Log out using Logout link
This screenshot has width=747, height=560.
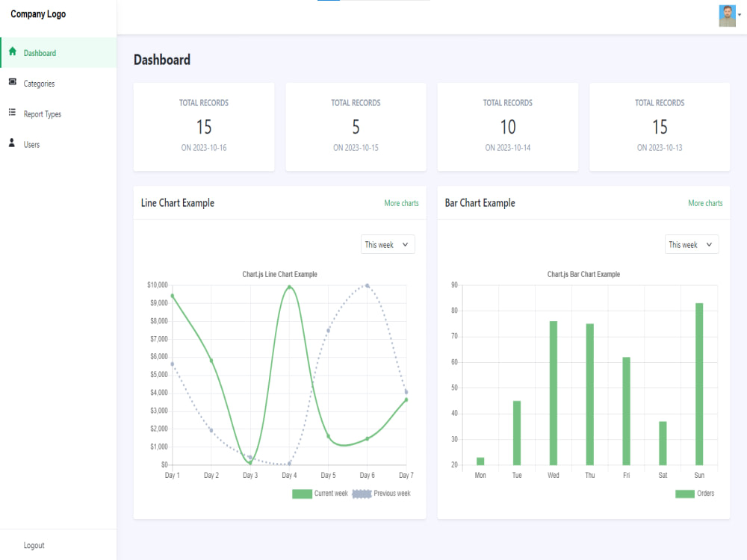click(34, 545)
